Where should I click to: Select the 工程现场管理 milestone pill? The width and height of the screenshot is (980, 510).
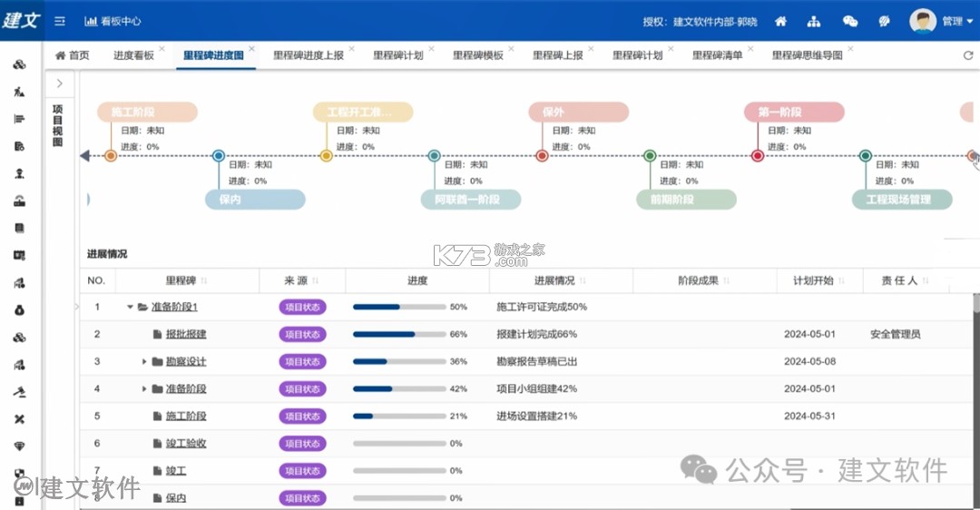[x=902, y=200]
